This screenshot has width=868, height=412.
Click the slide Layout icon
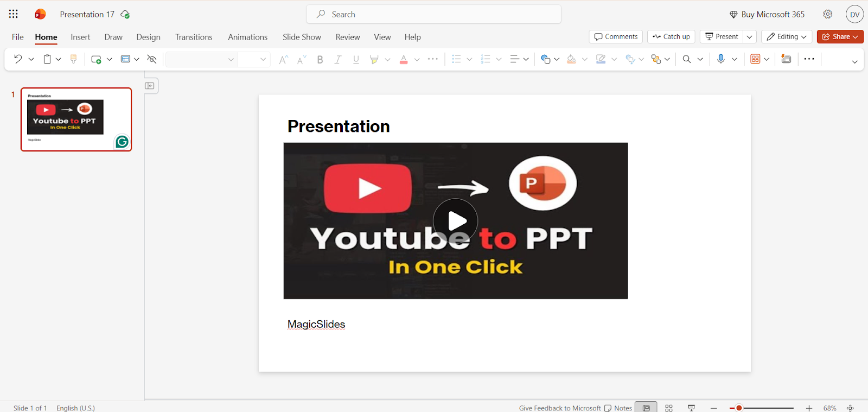pyautogui.click(x=125, y=59)
